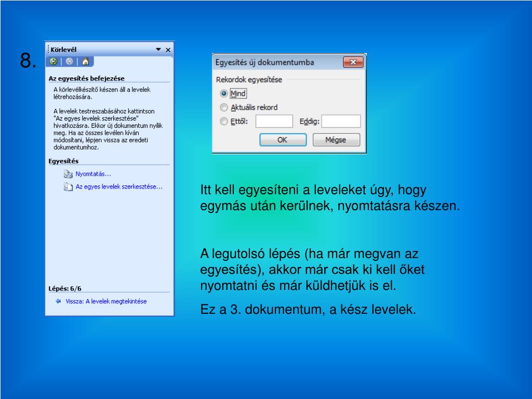Close the Egyesítés új dokumentumba dialog
Viewport: 532px width, 399px height.
353,62
